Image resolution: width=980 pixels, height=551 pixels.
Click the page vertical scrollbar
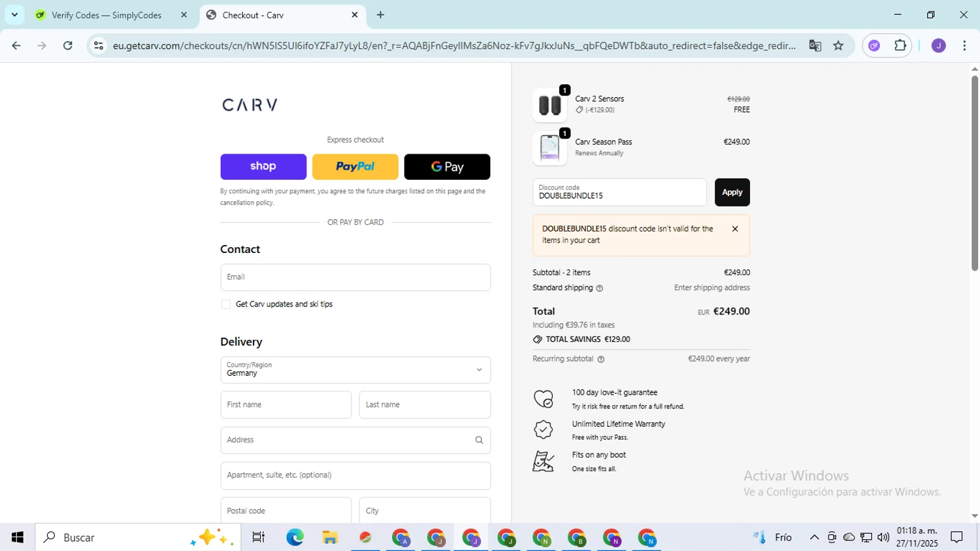pyautogui.click(x=975, y=173)
